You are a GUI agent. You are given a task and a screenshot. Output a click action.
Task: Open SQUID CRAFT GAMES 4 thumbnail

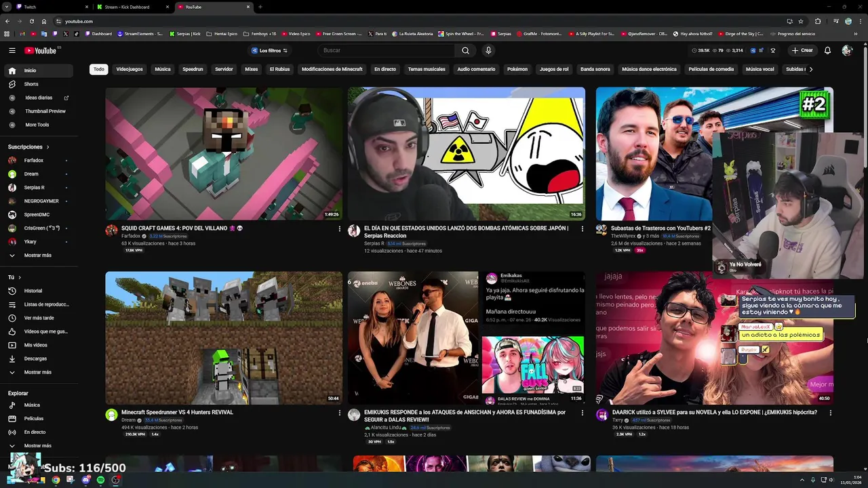224,154
